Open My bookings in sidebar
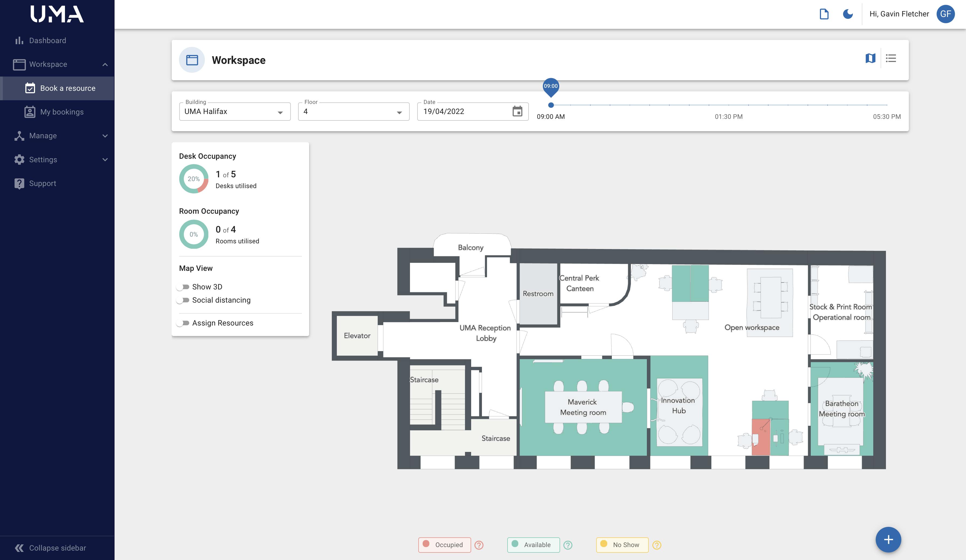 62,112
